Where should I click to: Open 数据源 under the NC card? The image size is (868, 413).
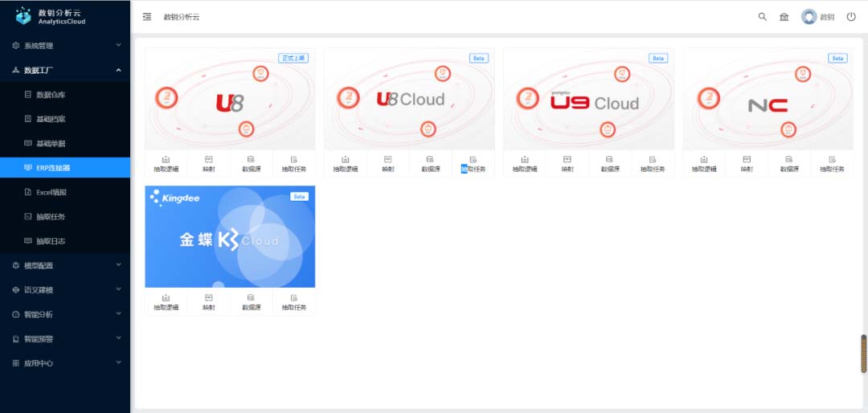789,164
